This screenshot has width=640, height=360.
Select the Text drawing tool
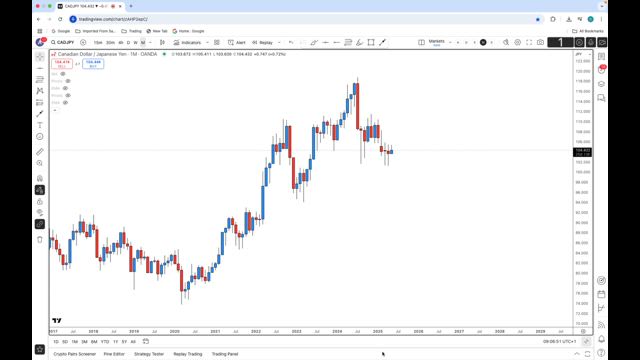40,125
